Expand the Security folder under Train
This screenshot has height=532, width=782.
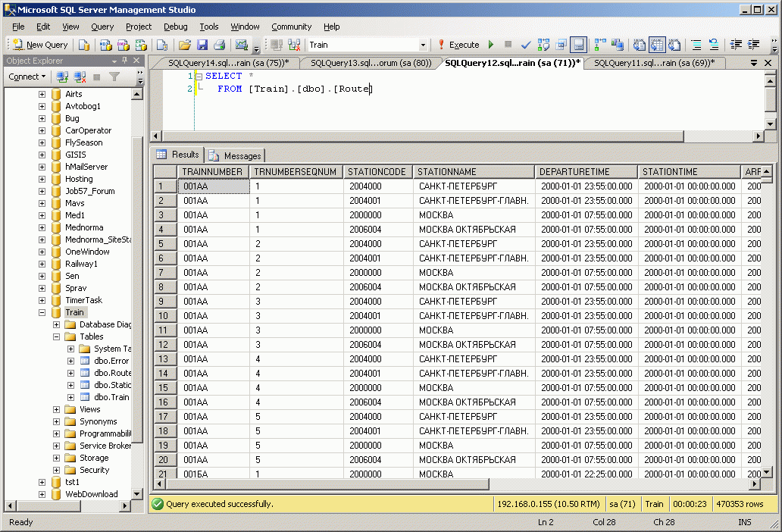click(56, 470)
